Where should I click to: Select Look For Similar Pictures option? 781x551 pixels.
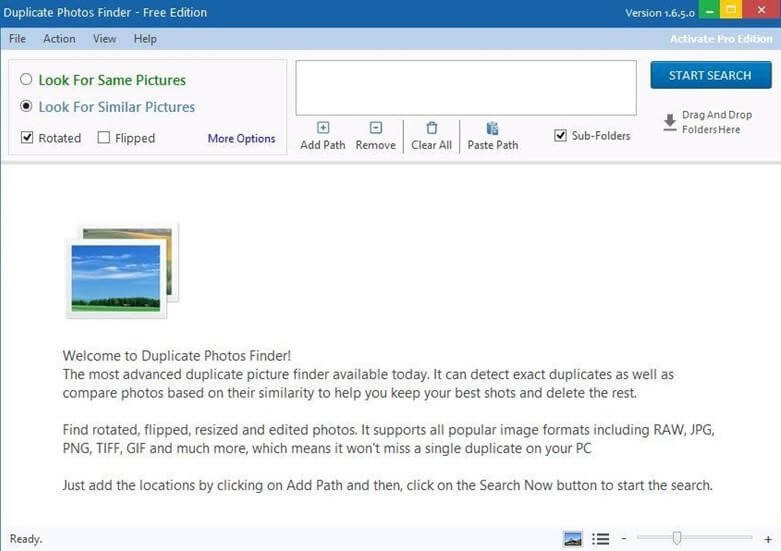tap(27, 107)
